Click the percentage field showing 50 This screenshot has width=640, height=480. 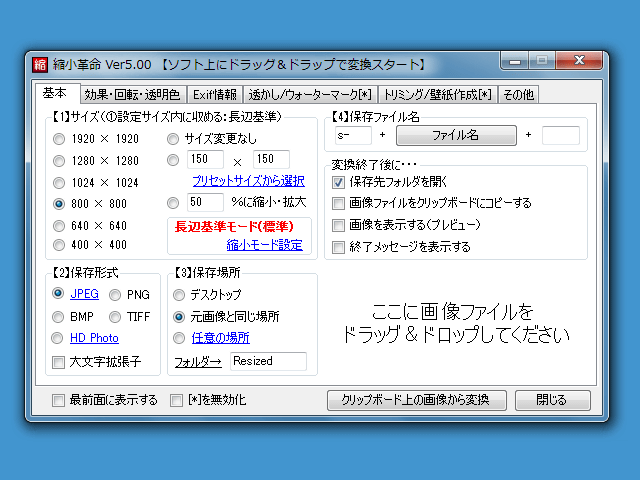[205, 202]
